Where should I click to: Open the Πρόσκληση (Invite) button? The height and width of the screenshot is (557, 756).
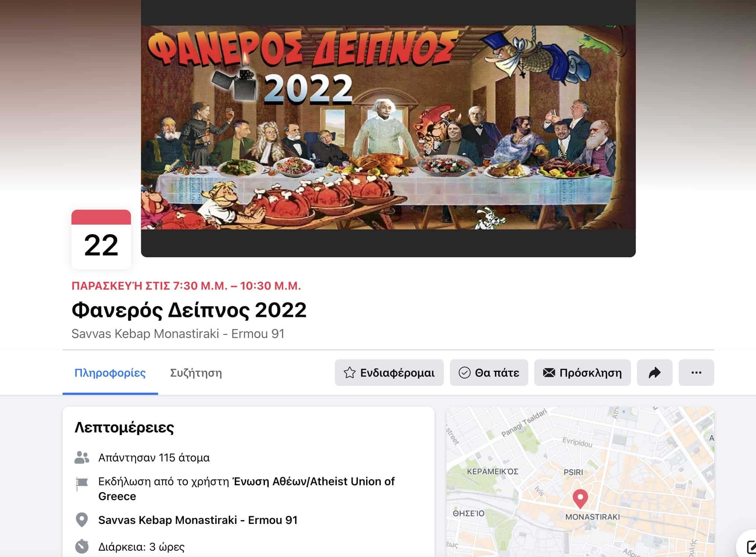(583, 373)
